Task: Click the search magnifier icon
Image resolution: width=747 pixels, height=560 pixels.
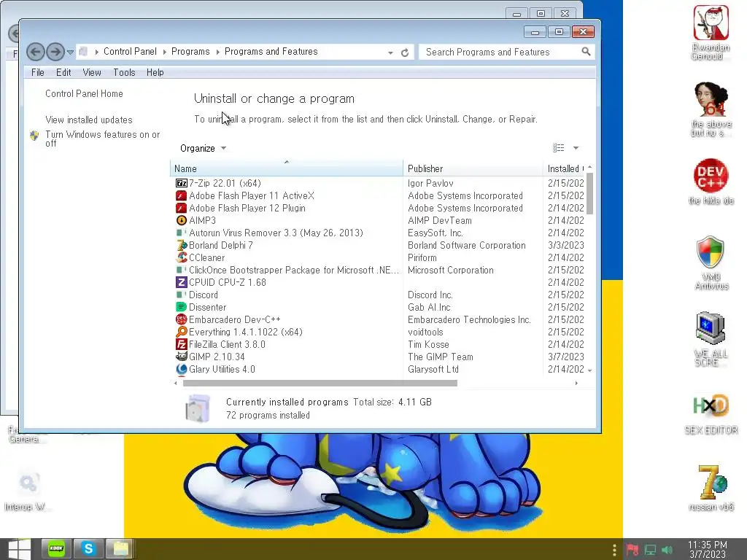Action: pyautogui.click(x=586, y=52)
